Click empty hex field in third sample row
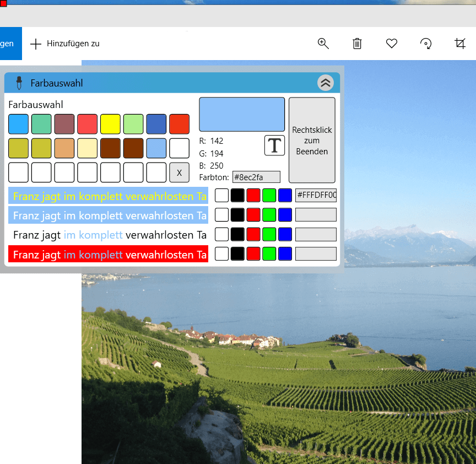476x464 pixels. click(316, 234)
